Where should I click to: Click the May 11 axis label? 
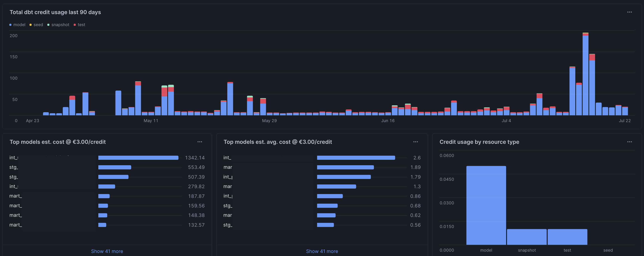pyautogui.click(x=151, y=121)
